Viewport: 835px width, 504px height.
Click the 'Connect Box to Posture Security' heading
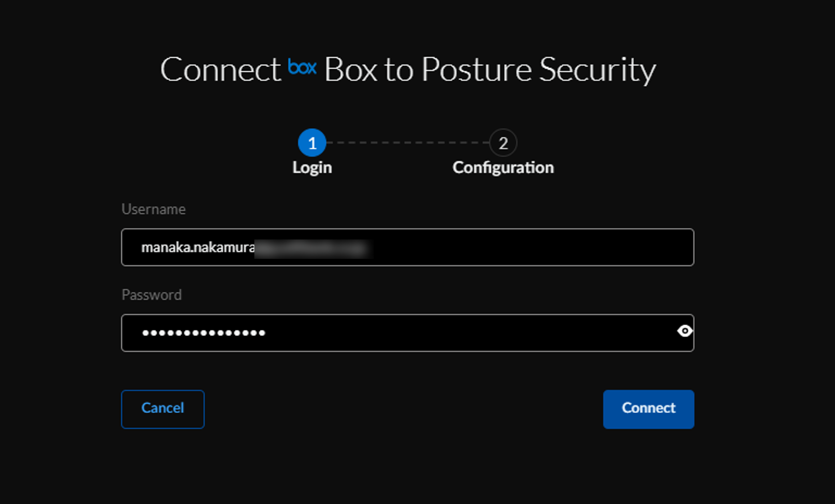(408, 70)
